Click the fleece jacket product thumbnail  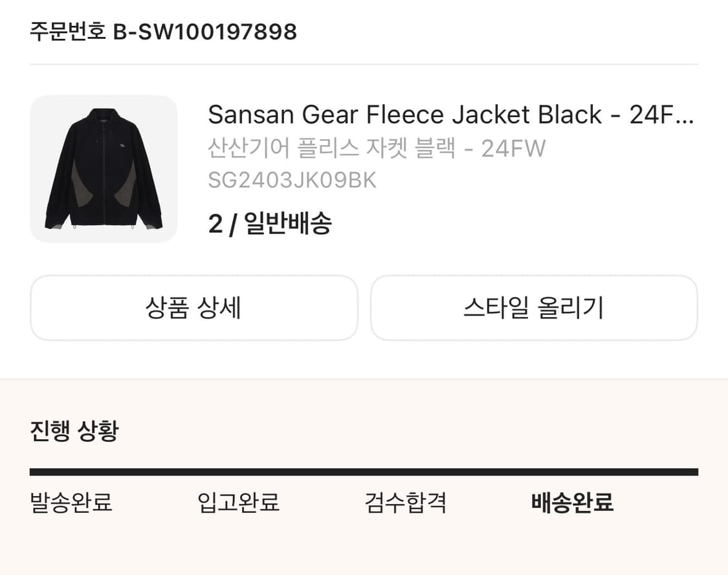(103, 168)
